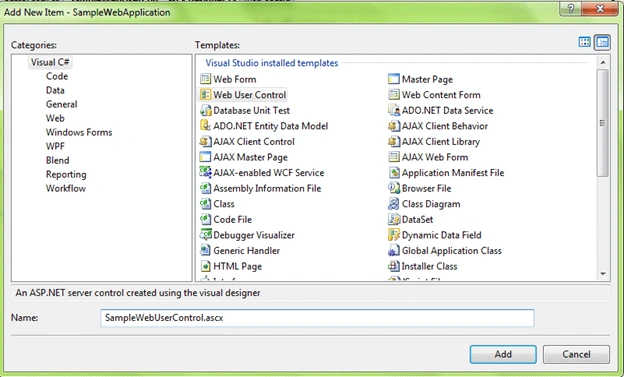The image size is (624, 377).
Task: Select the DataSet template icon
Action: point(394,219)
